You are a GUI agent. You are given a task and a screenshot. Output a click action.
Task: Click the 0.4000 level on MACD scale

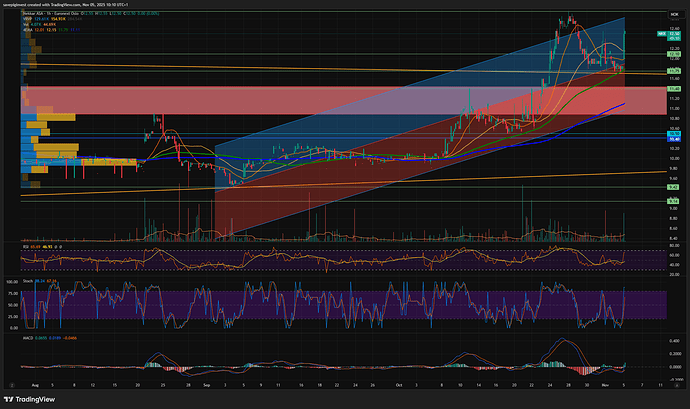pos(674,340)
